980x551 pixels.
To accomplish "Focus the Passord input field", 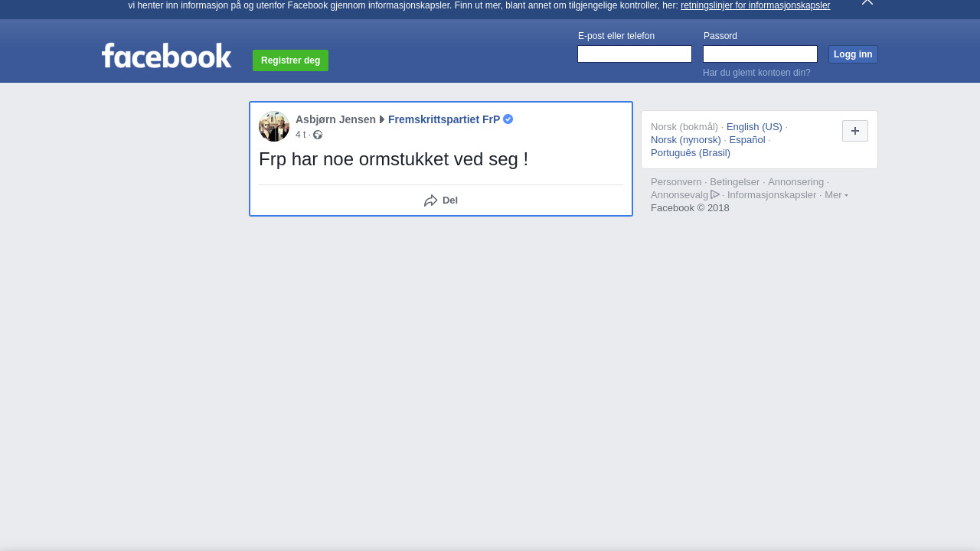I will pyautogui.click(x=760, y=54).
